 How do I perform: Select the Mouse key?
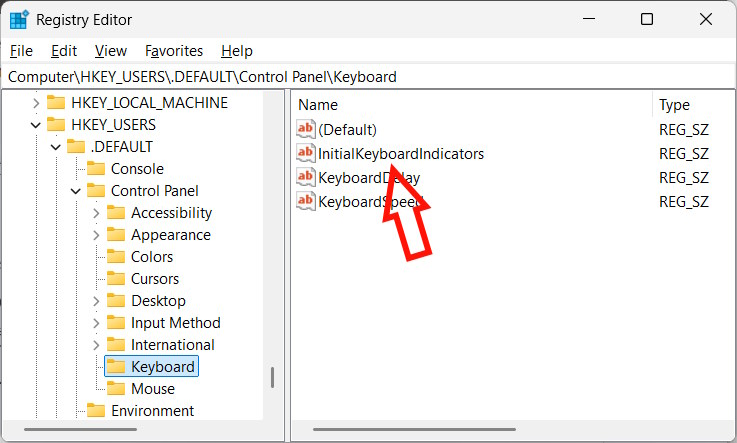[x=153, y=389]
